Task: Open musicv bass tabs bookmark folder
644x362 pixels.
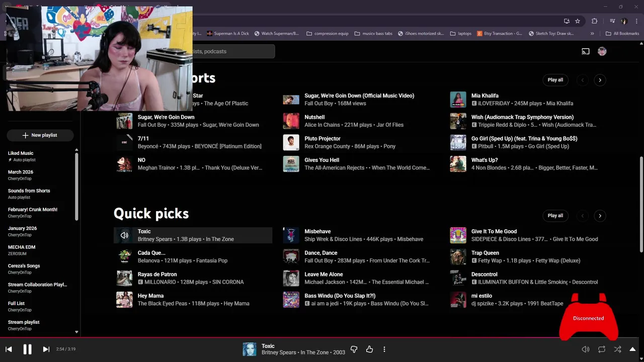Action: (x=374, y=34)
